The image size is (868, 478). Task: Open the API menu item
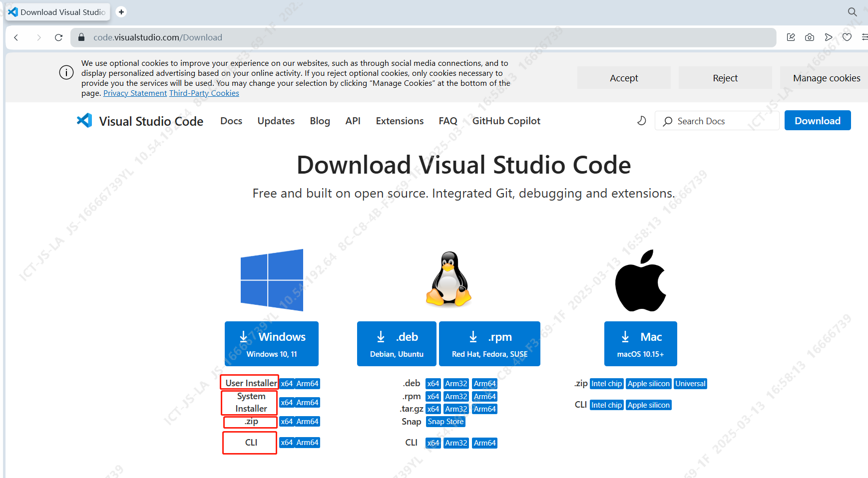pyautogui.click(x=353, y=121)
